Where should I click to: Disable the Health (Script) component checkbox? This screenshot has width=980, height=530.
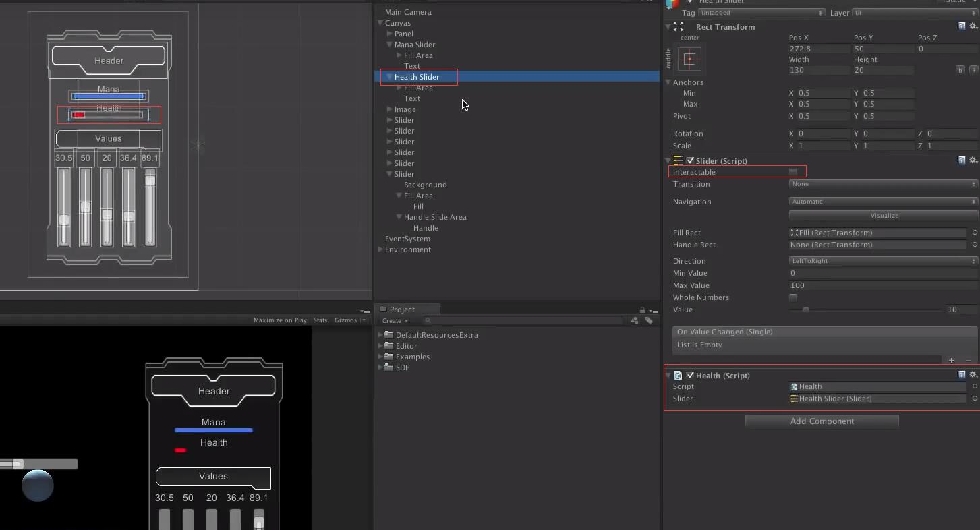[x=690, y=375]
